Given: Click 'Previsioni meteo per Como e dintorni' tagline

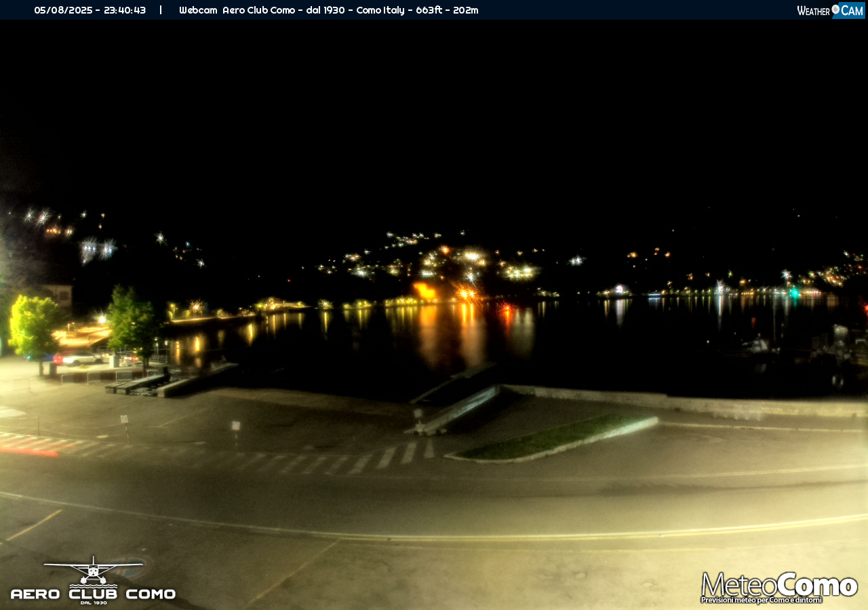Looking at the screenshot, I should coord(762,601).
